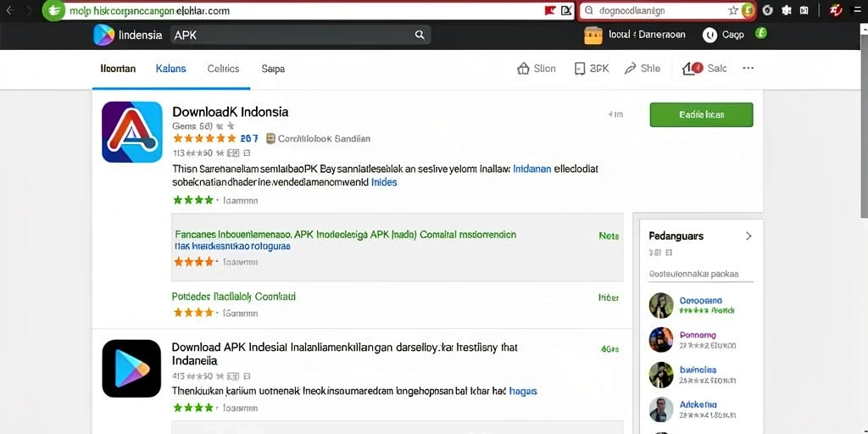This screenshot has width=868, height=434.
Task: Click the Coroosna user avatar
Action: [661, 305]
